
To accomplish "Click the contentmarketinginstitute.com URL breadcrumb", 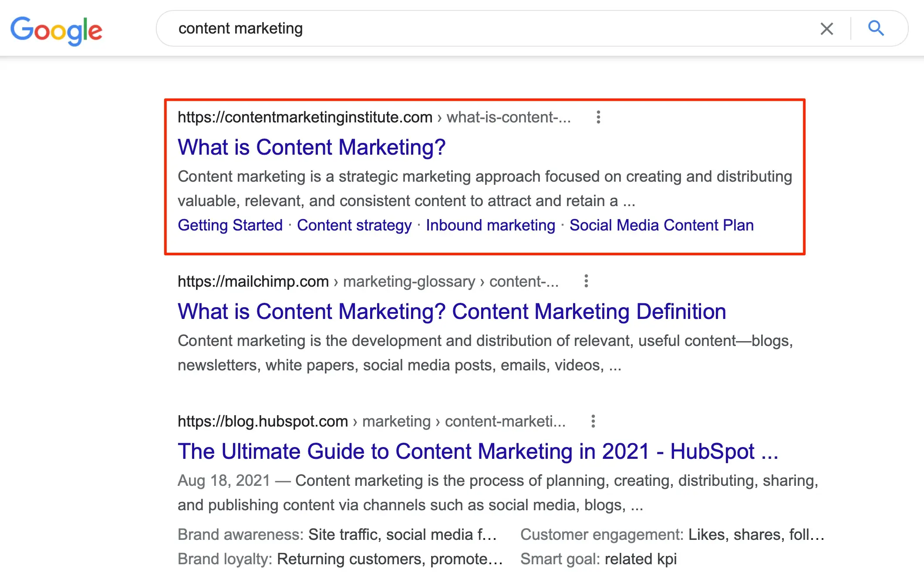I will [305, 117].
